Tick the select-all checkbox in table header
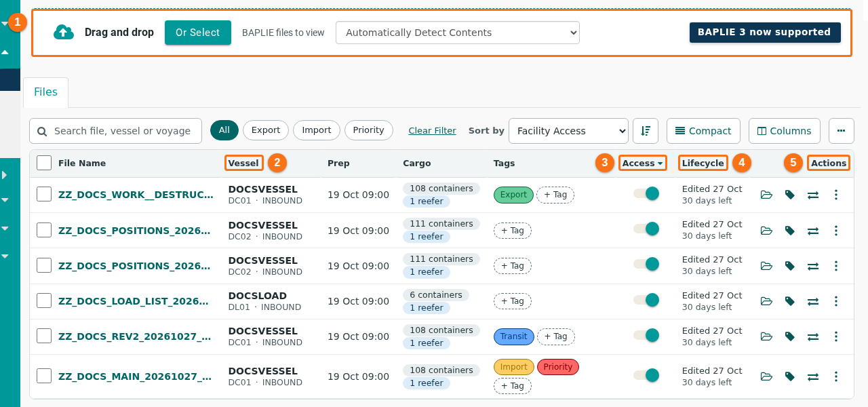This screenshot has height=407, width=868. (x=44, y=163)
